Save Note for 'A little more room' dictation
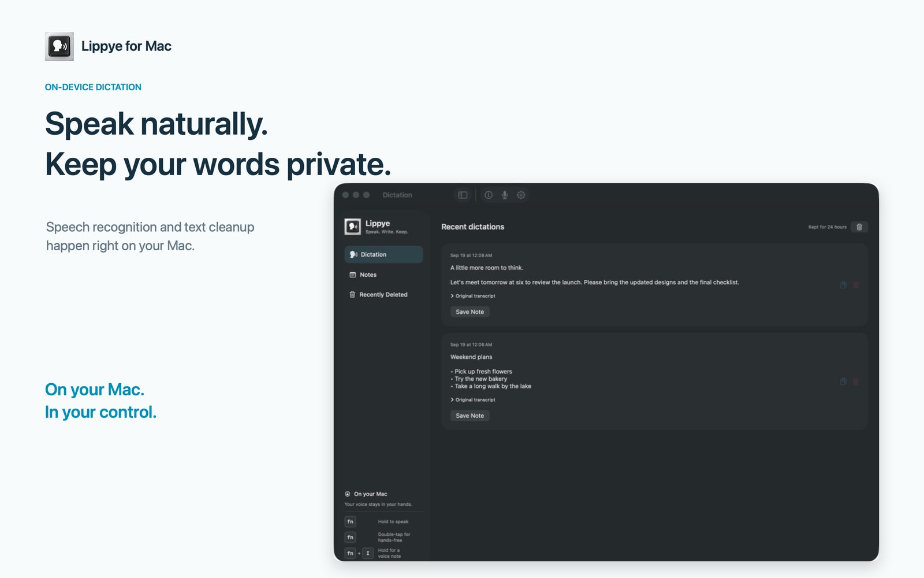Image resolution: width=924 pixels, height=578 pixels. (x=470, y=312)
